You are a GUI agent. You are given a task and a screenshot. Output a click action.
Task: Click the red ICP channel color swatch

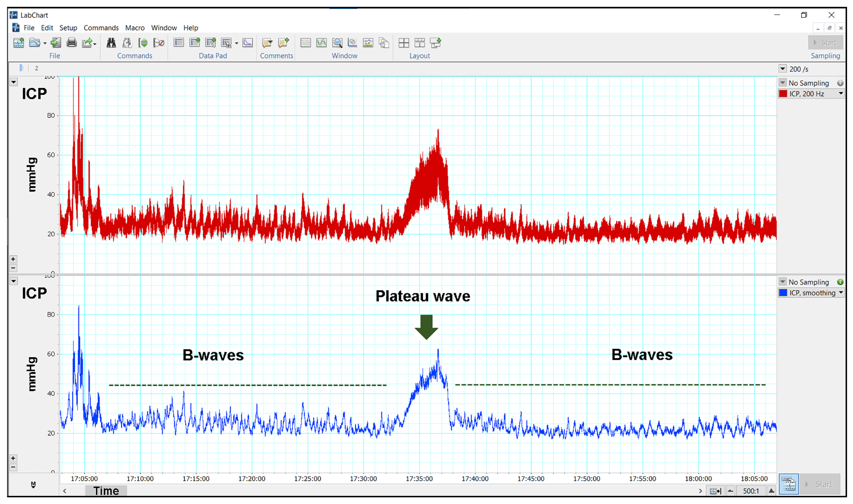tap(783, 94)
